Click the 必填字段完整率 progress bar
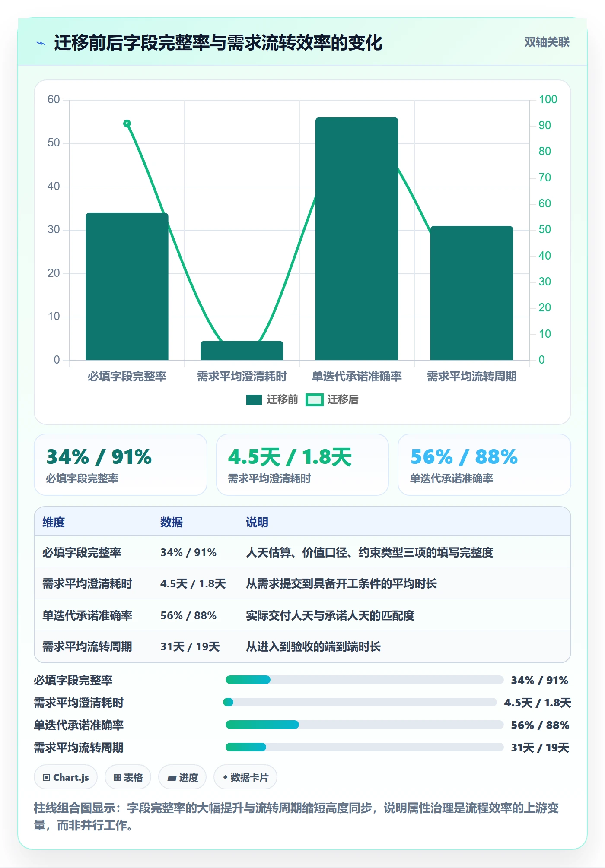Viewport: 605px width, 868px height. [365, 680]
